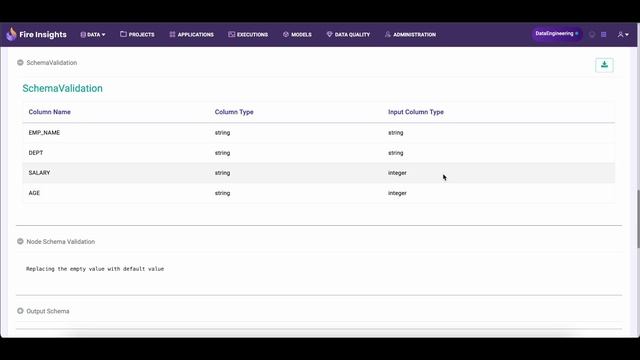The height and width of the screenshot is (360, 640).
Task: Click the 'Replacing the empty value' message
Action: [95, 269]
